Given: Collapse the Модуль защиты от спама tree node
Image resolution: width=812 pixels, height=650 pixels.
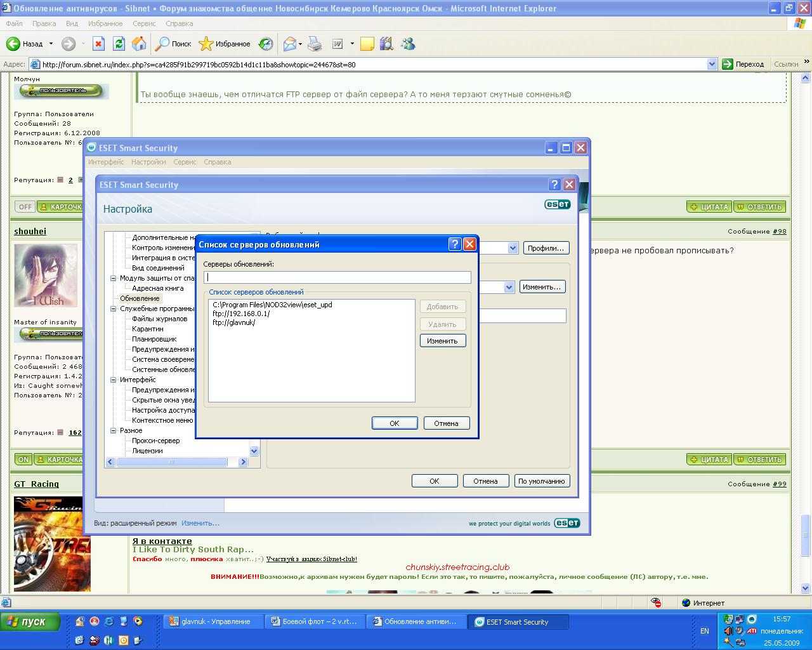Looking at the screenshot, I should (x=113, y=278).
